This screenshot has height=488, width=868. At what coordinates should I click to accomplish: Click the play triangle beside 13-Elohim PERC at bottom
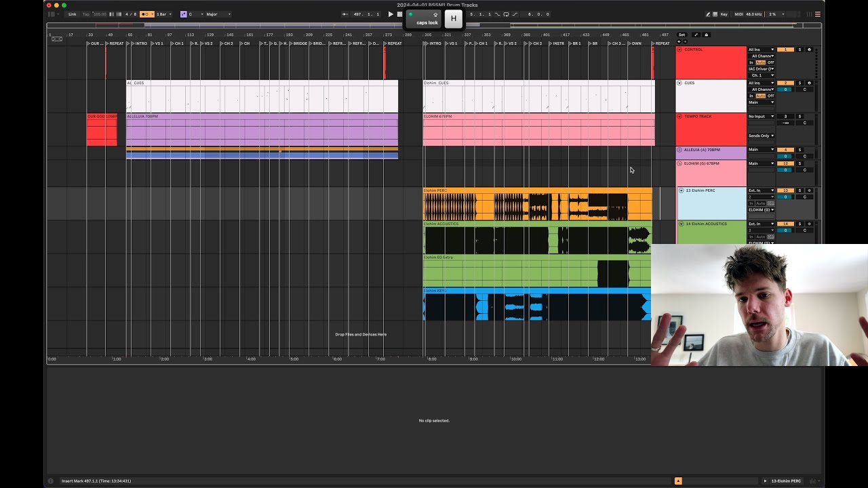[x=766, y=481]
